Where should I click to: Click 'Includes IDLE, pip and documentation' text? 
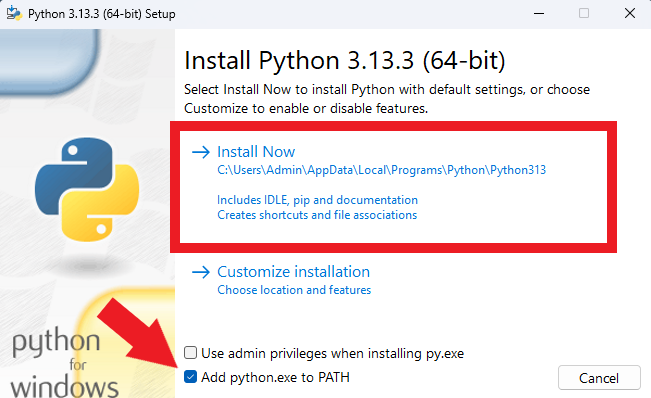pos(317,200)
